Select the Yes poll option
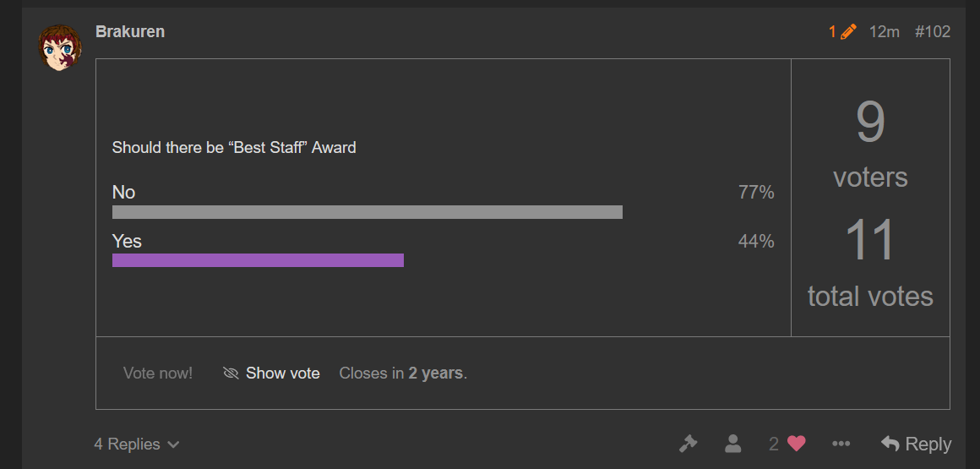980x469 pixels. click(127, 241)
